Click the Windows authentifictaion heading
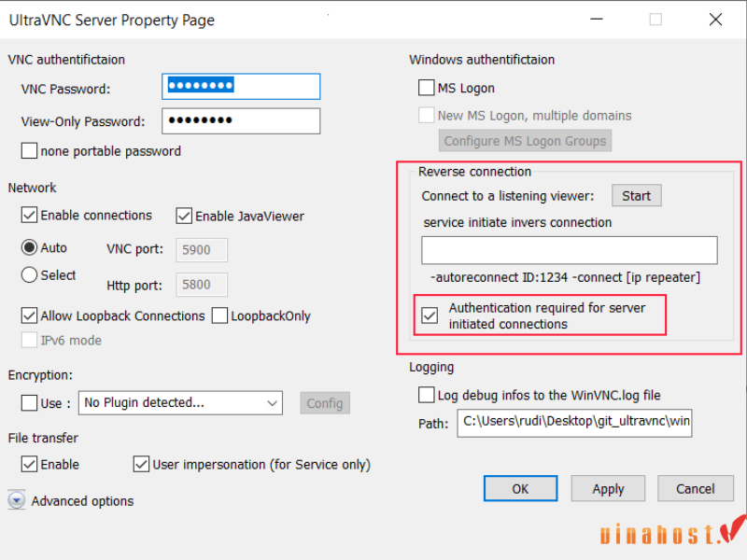The height and width of the screenshot is (560, 747). point(482,60)
